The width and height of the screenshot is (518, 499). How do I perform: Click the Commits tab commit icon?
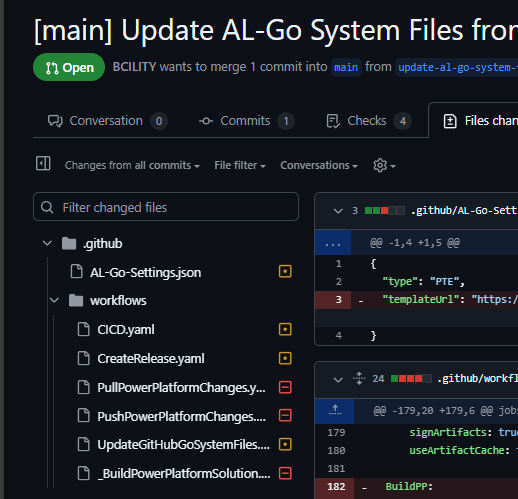[x=206, y=121]
